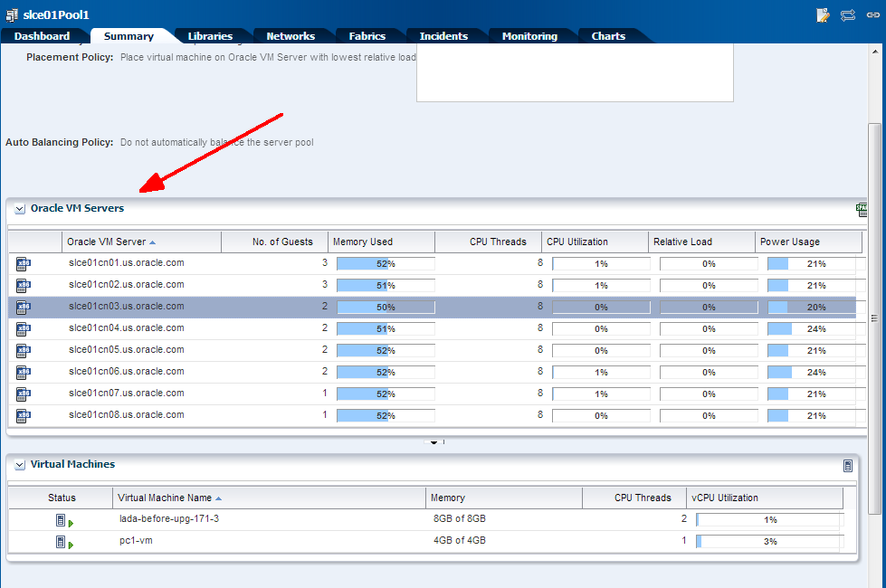Select slce01cn05.us.oracle.com row

(x=433, y=351)
